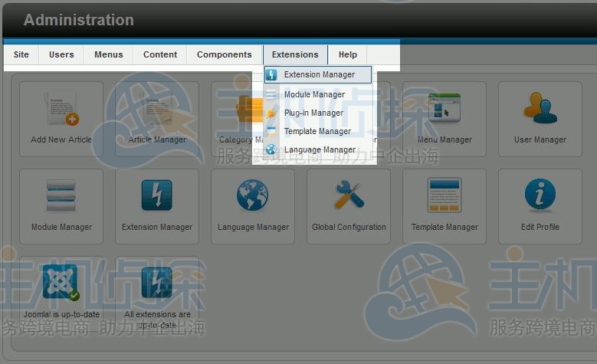Click the Joomla! is up-to-date icon

click(x=61, y=282)
